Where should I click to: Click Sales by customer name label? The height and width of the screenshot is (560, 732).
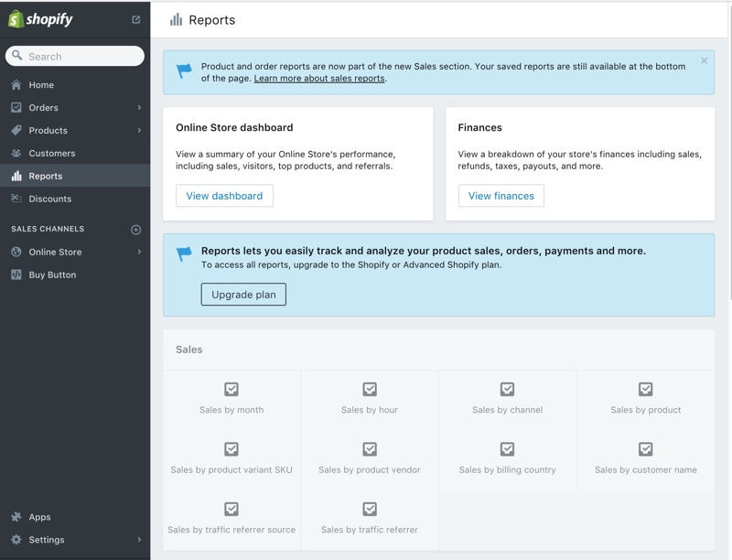click(x=646, y=469)
